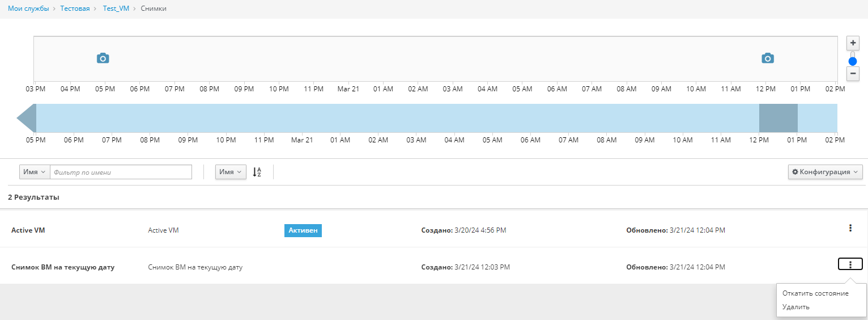Open the Имя filter type dropdown
Image resolution: width=868 pixels, height=320 pixels.
pyautogui.click(x=35, y=172)
